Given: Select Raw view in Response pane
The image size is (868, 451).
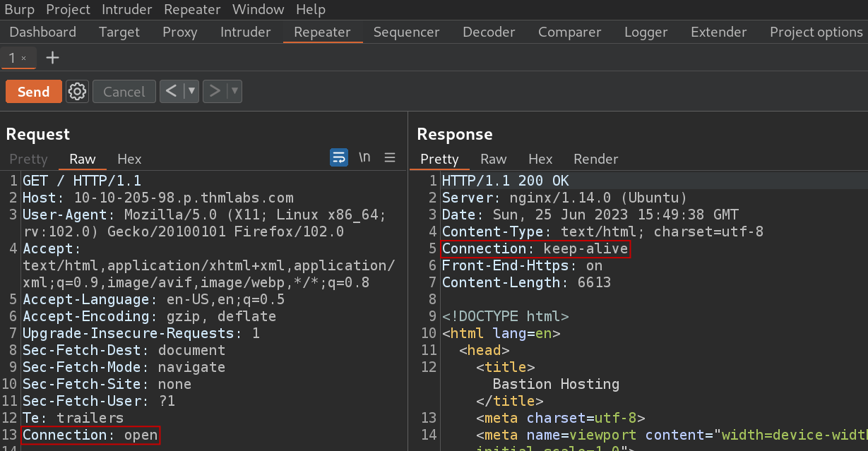Looking at the screenshot, I should [494, 159].
